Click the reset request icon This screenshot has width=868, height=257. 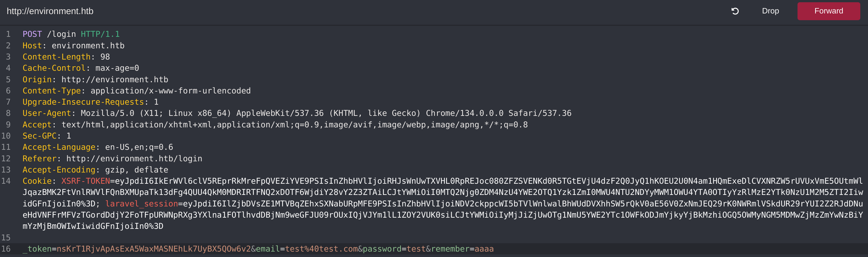point(735,11)
